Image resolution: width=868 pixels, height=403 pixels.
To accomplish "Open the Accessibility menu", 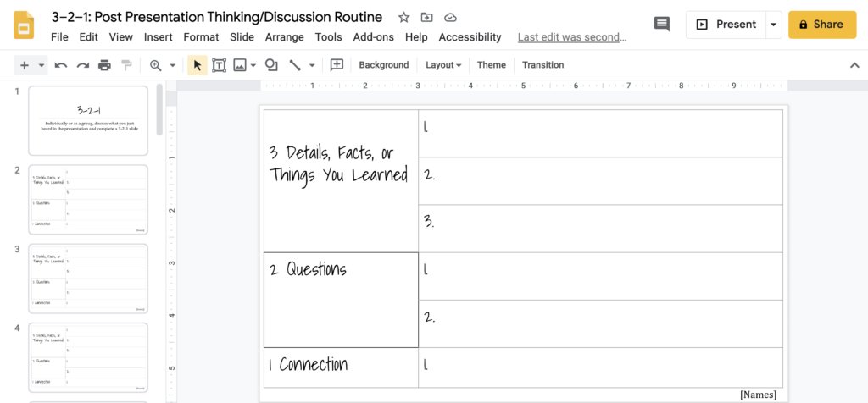I will tap(470, 37).
